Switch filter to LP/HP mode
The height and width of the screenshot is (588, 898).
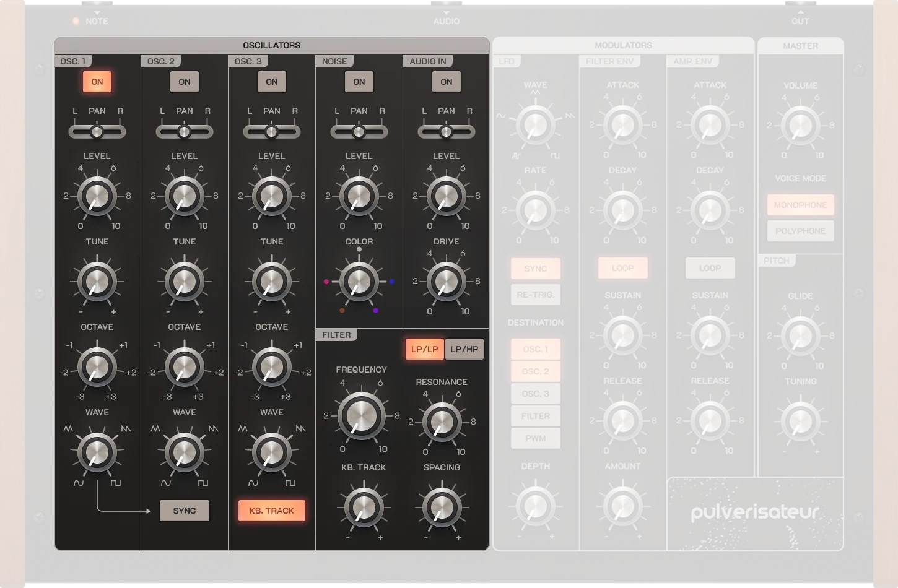click(464, 348)
